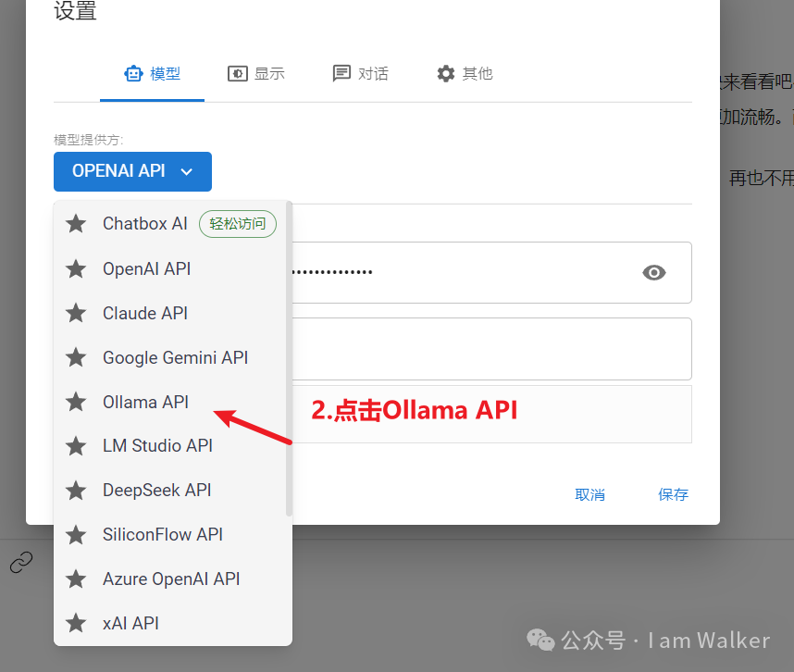Switch to the 模型 tab
The height and width of the screenshot is (672, 794).
[152, 74]
